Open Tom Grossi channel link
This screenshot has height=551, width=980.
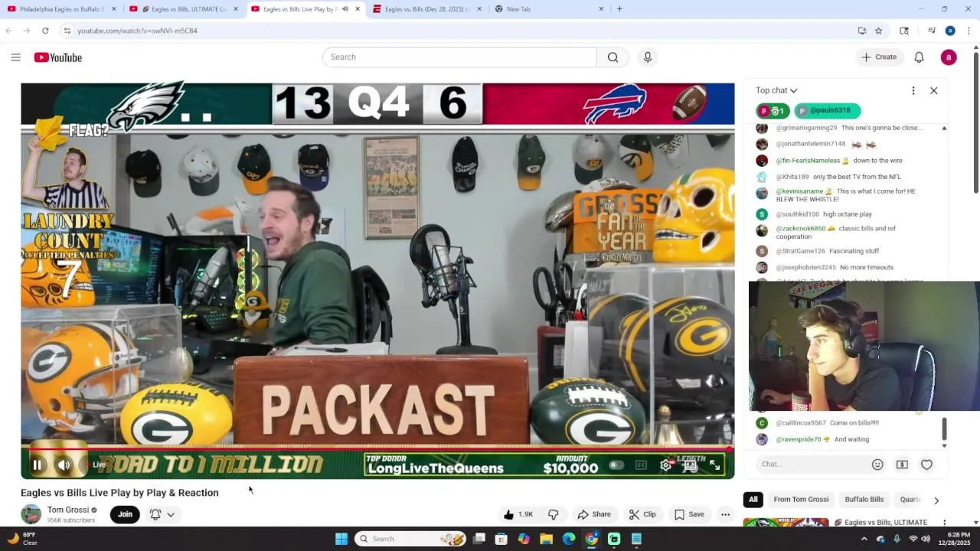tap(68, 510)
